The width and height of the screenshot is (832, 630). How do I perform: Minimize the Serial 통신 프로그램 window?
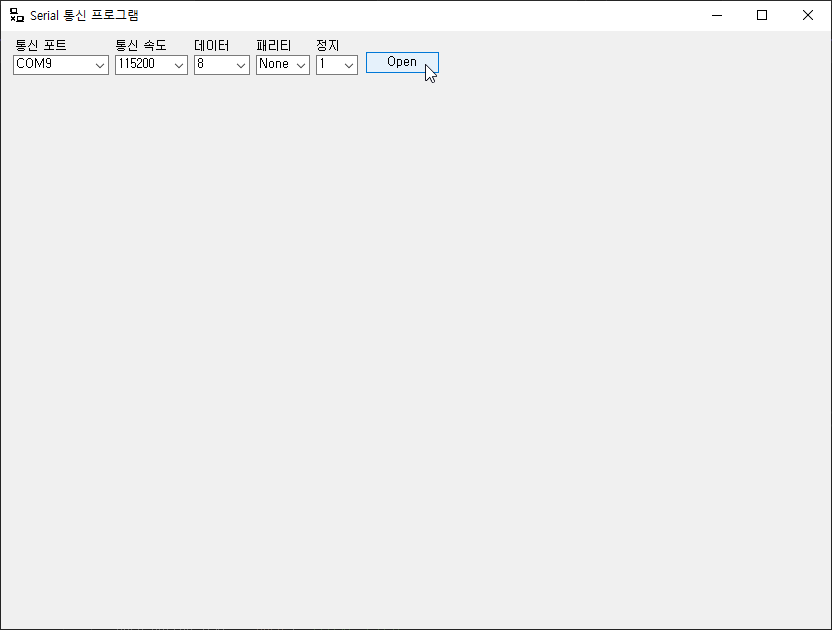pos(717,15)
